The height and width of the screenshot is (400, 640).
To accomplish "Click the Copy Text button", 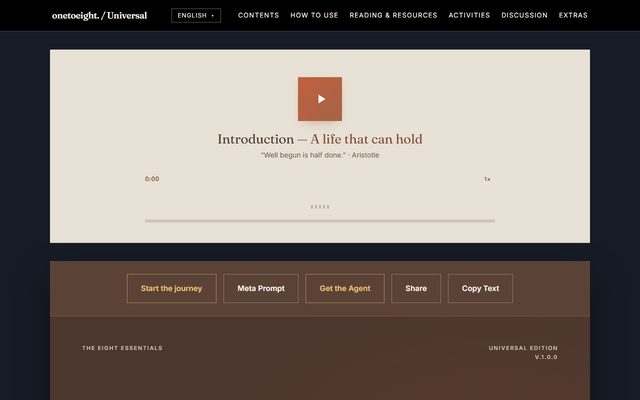I will (480, 288).
